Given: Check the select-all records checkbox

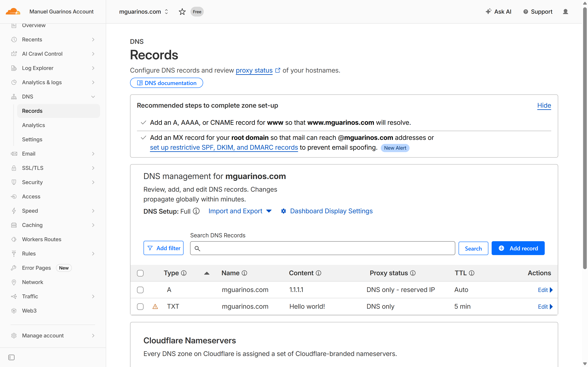Looking at the screenshot, I should pos(140,273).
